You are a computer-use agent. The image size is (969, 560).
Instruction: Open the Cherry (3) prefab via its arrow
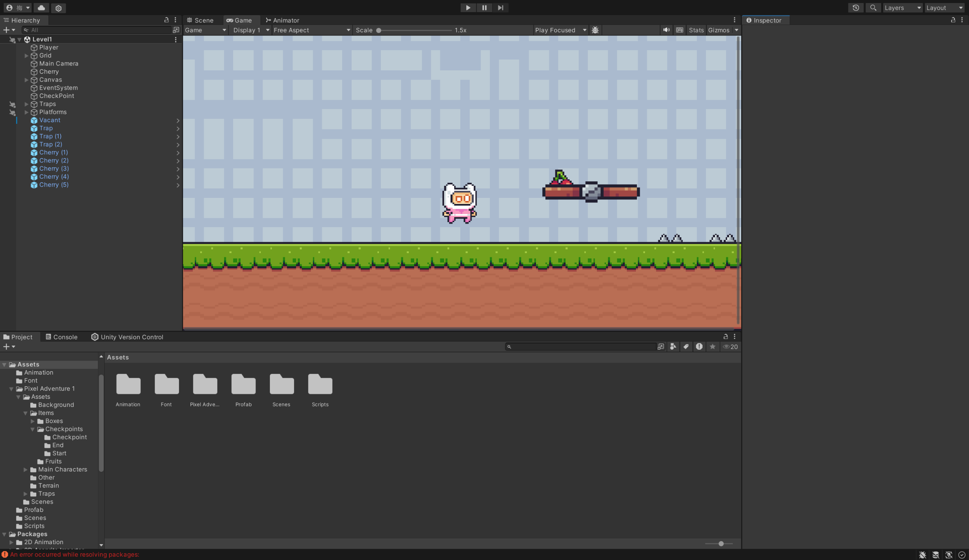[178, 169]
